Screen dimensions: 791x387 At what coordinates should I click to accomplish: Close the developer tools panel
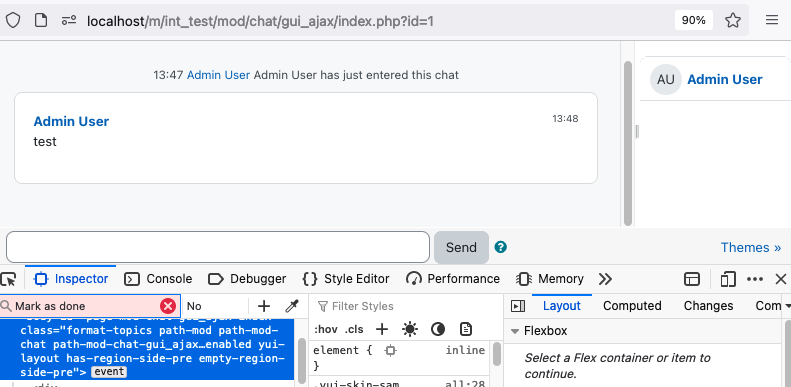tap(780, 279)
